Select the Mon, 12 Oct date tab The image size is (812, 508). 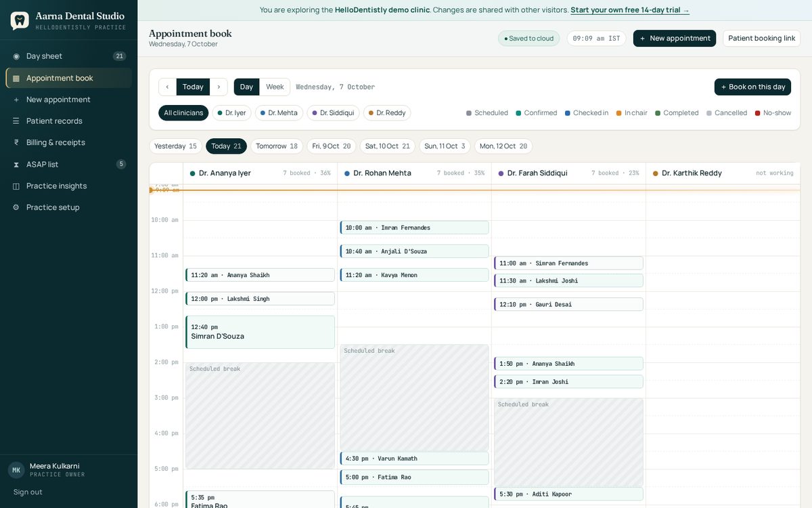503,146
